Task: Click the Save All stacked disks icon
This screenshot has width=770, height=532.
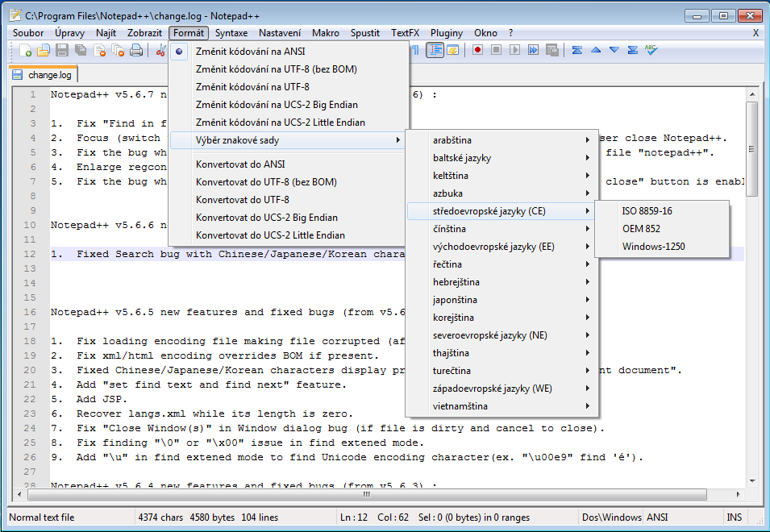Action: coord(81,50)
